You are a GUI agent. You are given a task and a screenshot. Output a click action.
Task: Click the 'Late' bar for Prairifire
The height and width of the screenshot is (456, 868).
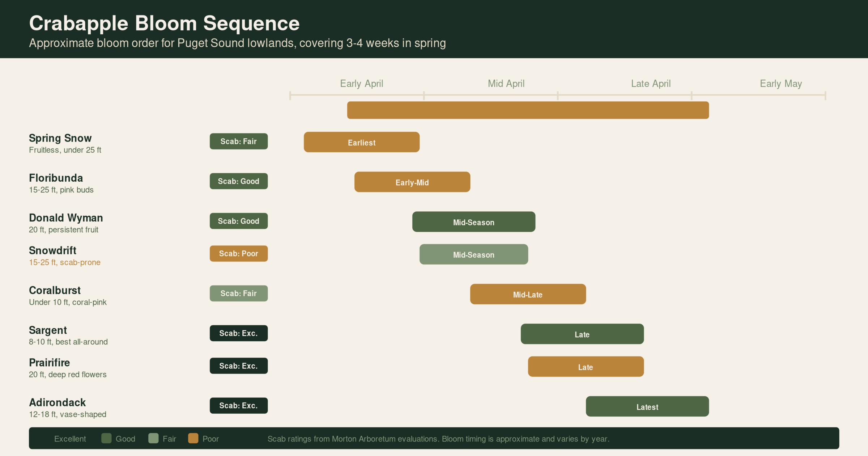coord(586,367)
